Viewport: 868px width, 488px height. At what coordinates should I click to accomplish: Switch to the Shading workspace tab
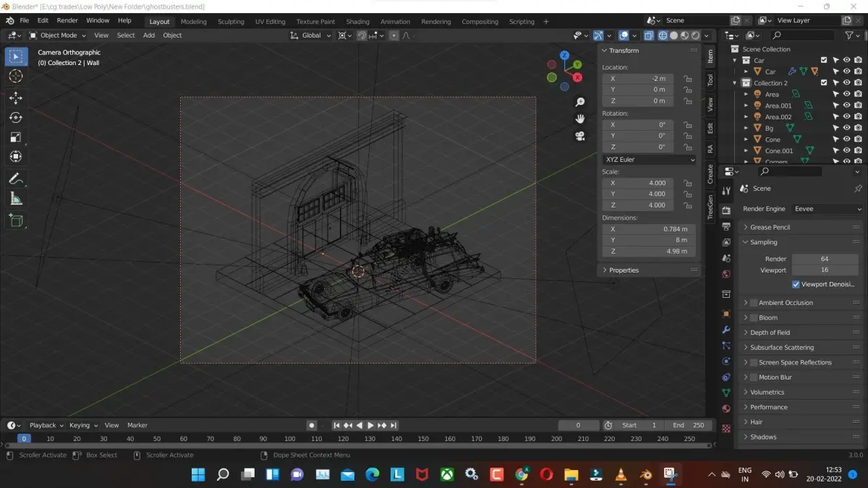(357, 22)
